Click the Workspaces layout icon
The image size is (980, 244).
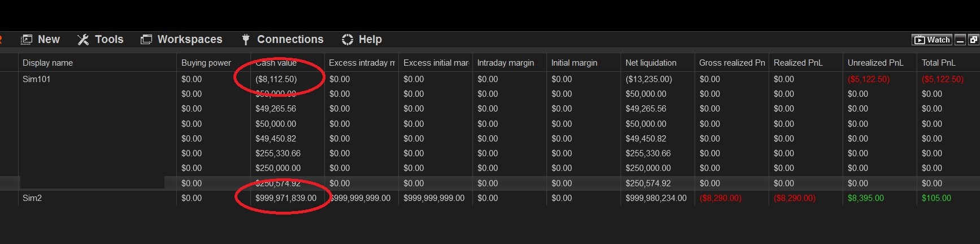point(146,40)
